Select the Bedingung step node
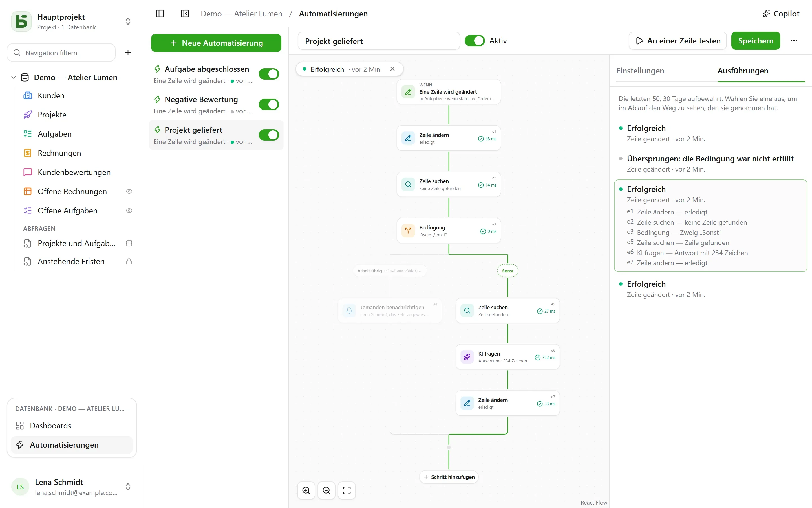Screen dimensions: 812x508 [449, 231]
